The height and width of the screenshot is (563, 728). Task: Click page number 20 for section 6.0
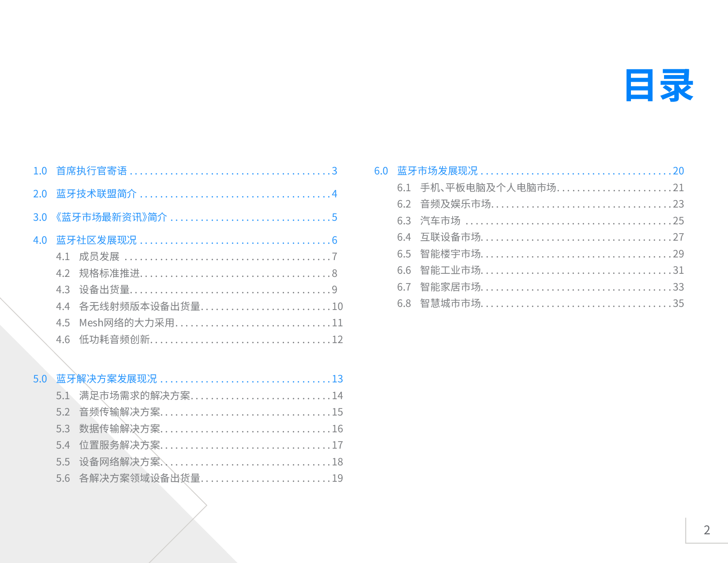(x=679, y=171)
